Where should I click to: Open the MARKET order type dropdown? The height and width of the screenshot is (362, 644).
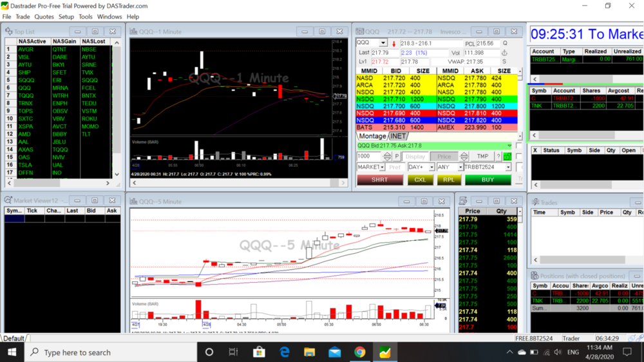tap(381, 167)
